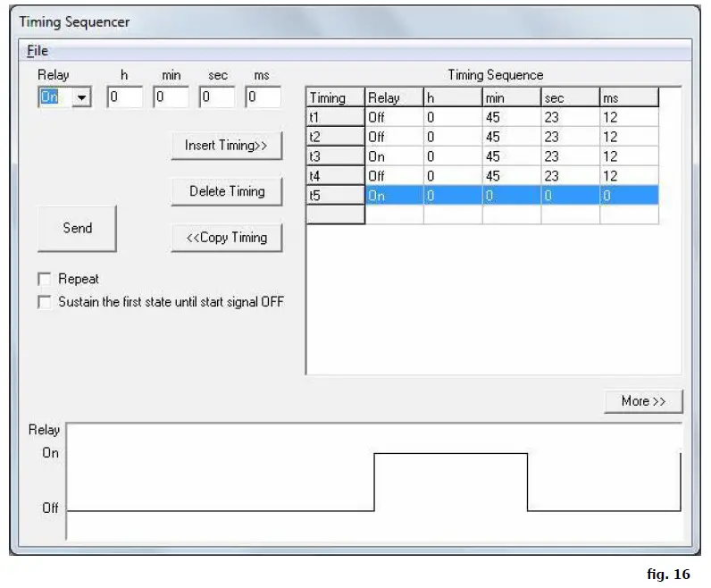The image size is (711, 588).
Task: Click the min column header in table
Action: (512, 98)
